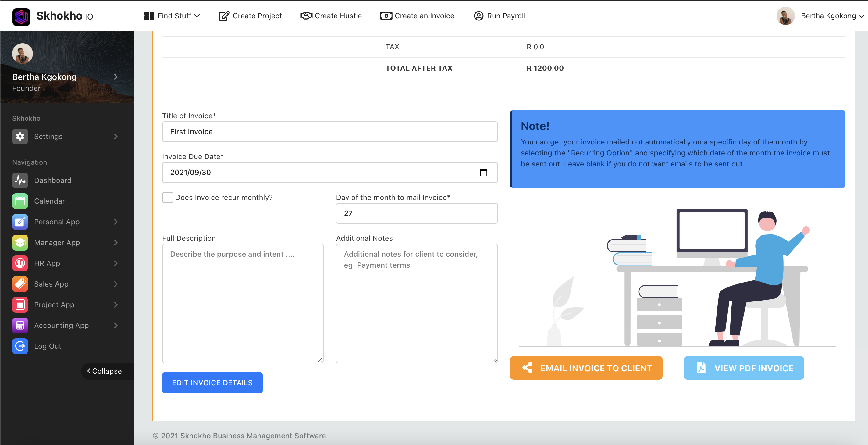
Task: Click EMAIL INVOICE TO CLIENT
Action: pyautogui.click(x=586, y=368)
